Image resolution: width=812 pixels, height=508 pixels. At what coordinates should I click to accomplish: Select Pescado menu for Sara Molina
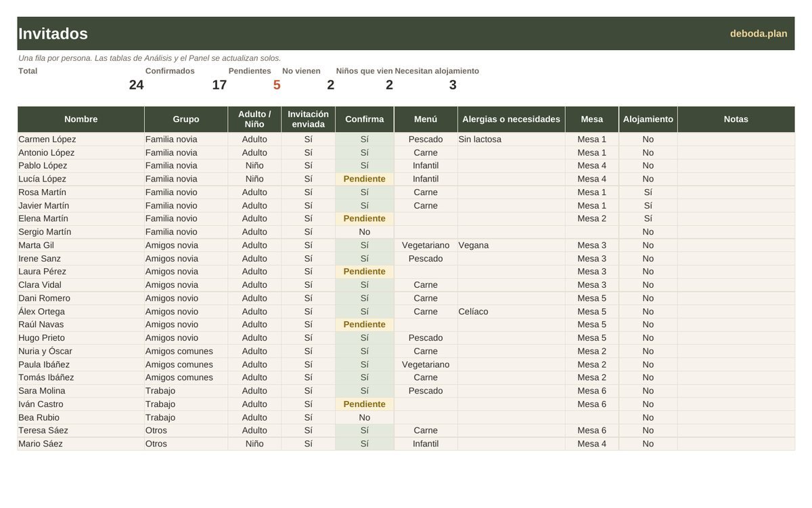[426, 391]
